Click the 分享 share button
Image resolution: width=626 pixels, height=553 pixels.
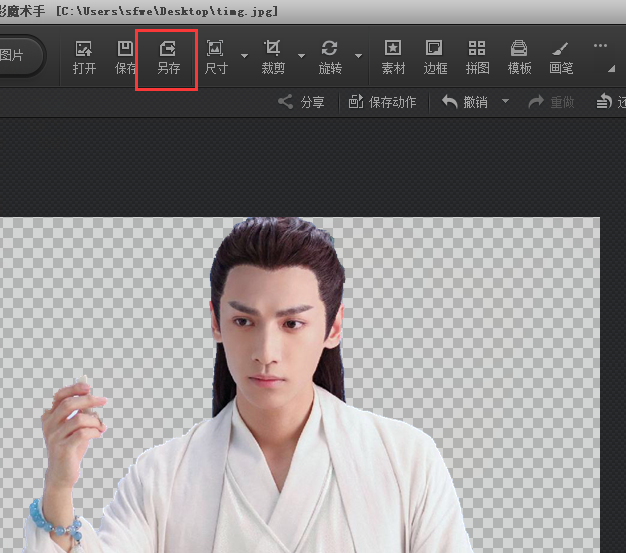coord(301,102)
